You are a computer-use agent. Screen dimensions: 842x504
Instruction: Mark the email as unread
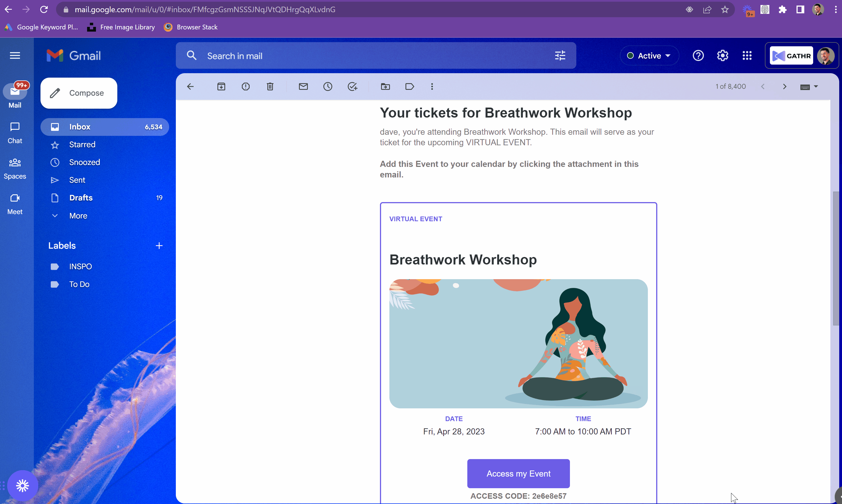coord(303,86)
